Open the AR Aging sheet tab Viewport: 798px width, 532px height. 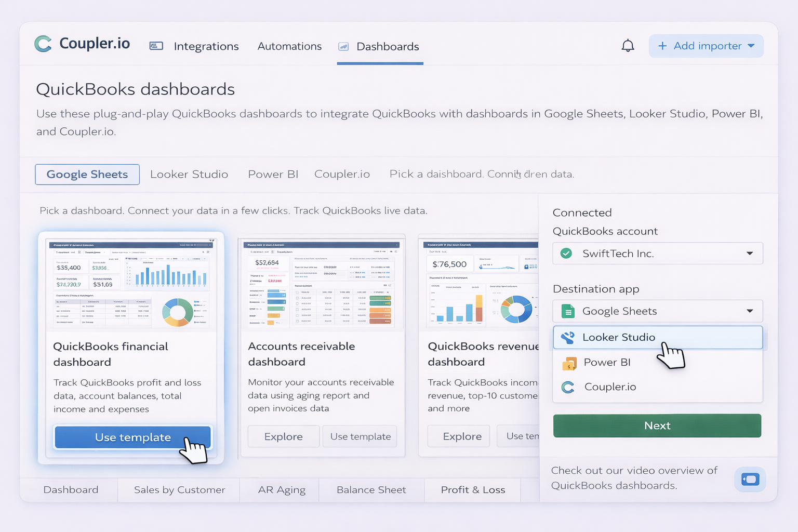282,490
